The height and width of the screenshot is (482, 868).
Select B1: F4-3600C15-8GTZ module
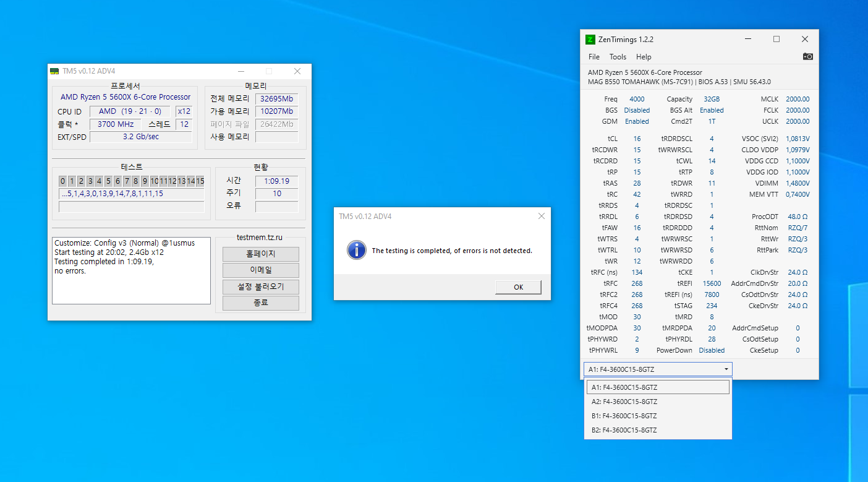coord(624,416)
